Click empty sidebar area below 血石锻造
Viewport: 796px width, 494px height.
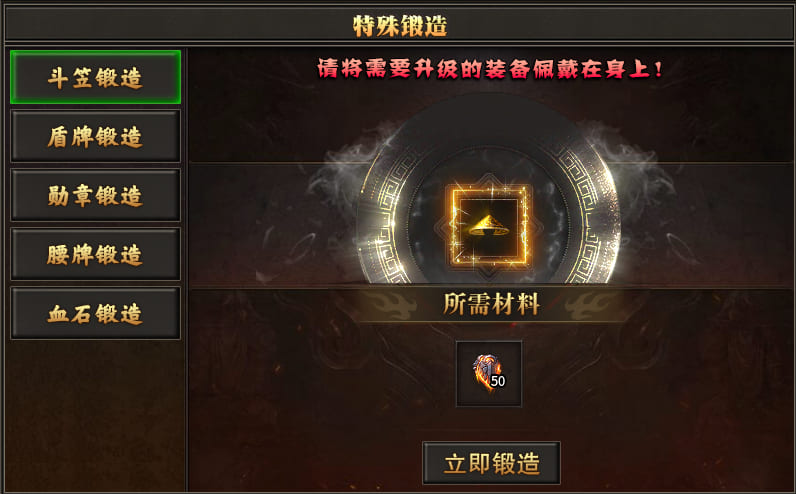pyautogui.click(x=95, y=416)
